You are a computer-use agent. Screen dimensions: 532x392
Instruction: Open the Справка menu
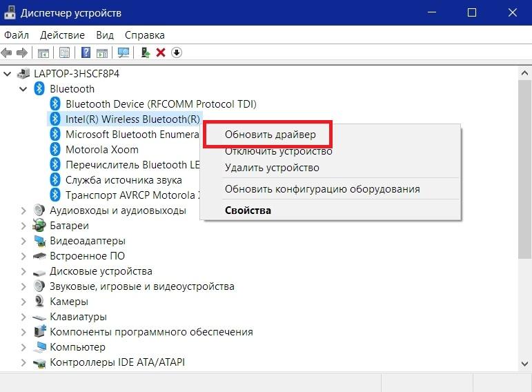tap(144, 35)
